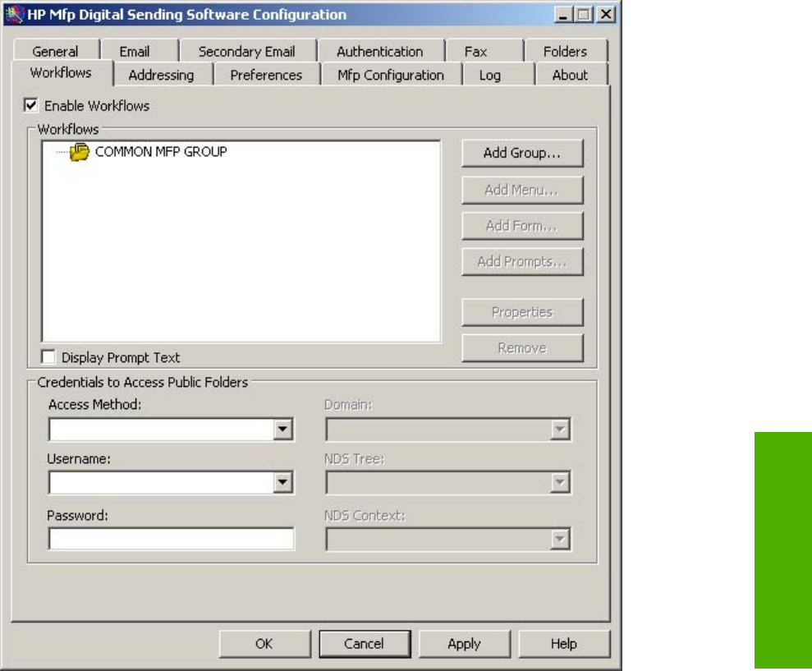Viewport: 812px width, 671px height.
Task: Click the Add Form... button
Action: pyautogui.click(x=522, y=225)
